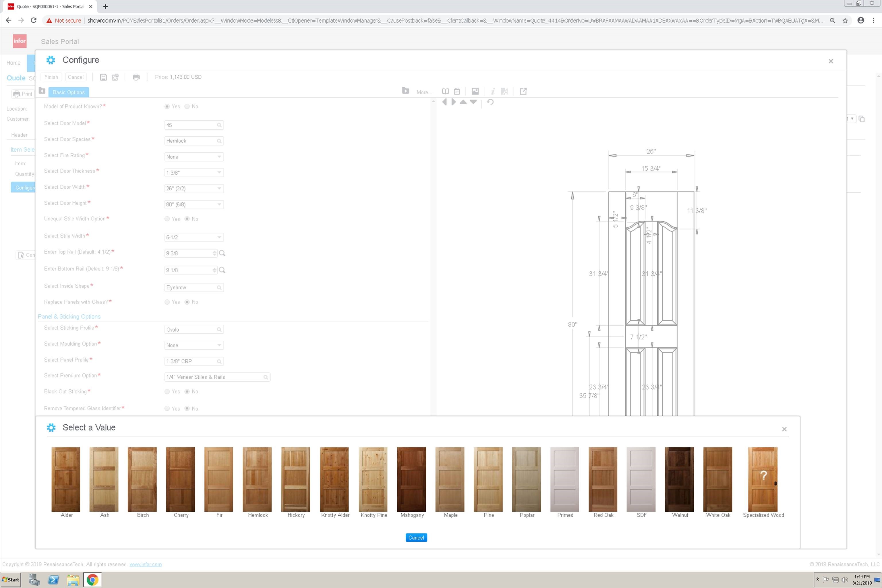Click the Finish button in Configure toolbar
The image size is (882, 588).
coord(51,77)
